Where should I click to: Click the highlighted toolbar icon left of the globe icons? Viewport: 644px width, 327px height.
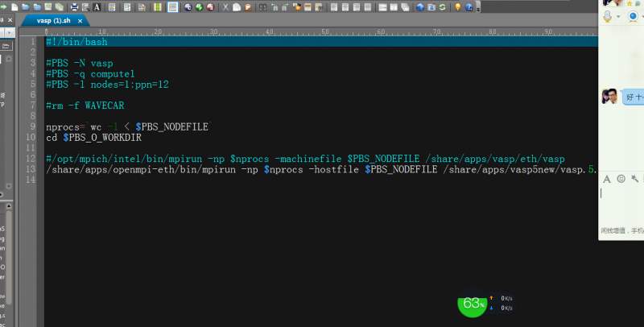(x=173, y=7)
